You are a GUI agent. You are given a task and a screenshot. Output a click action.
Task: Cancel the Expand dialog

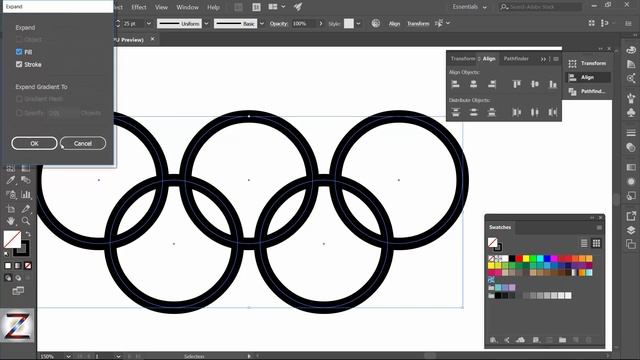point(83,143)
